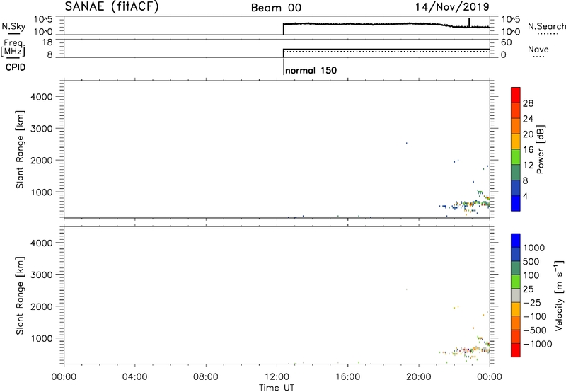Image resolution: width=566 pixels, height=392 pixels.
Task: Click the Power colorbar between 24 and 28
Action: click(516, 110)
